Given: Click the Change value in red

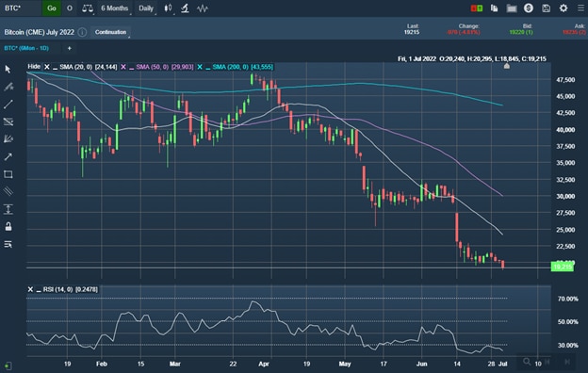Looking at the screenshot, I should [464, 32].
